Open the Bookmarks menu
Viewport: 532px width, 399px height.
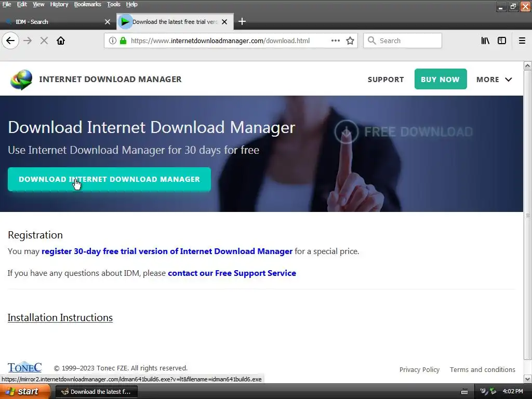point(87,4)
